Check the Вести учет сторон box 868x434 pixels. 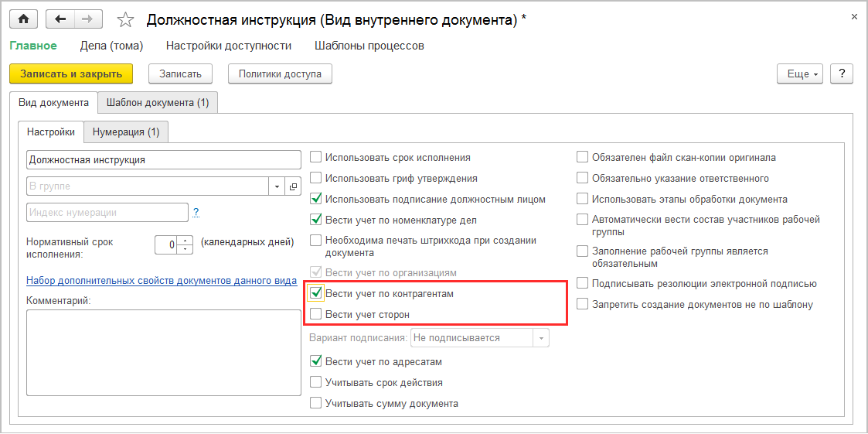point(316,314)
